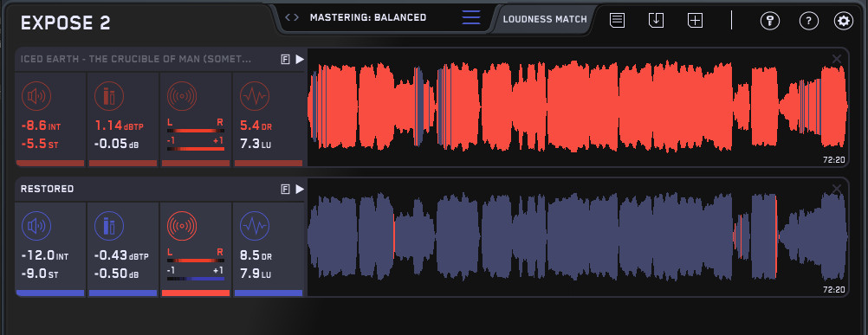The height and width of the screenshot is (335, 868).
Task: Open the help question mark icon
Action: [x=809, y=21]
